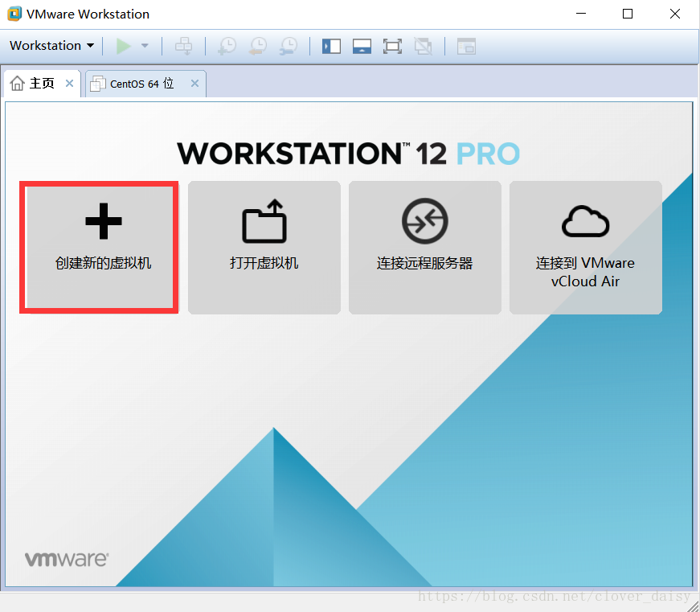This screenshot has height=612, width=700.
Task: Click 打开虚拟机 open virtual machine tile
Action: point(264,247)
